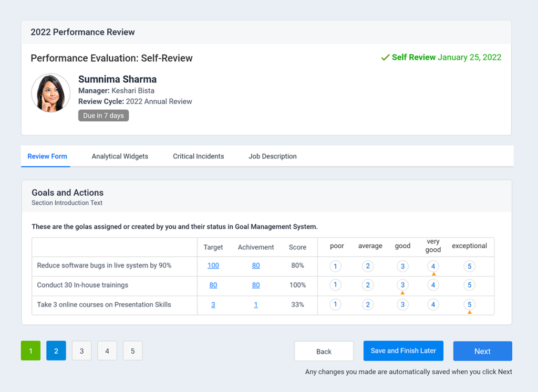
Task: View the Job Description tab
Action: click(272, 156)
